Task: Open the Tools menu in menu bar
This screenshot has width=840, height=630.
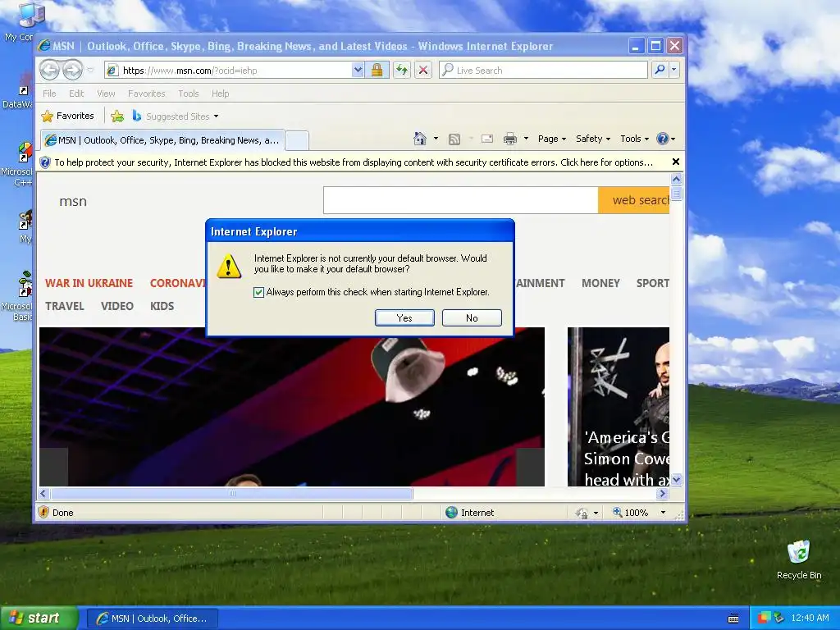Action: coord(188,94)
